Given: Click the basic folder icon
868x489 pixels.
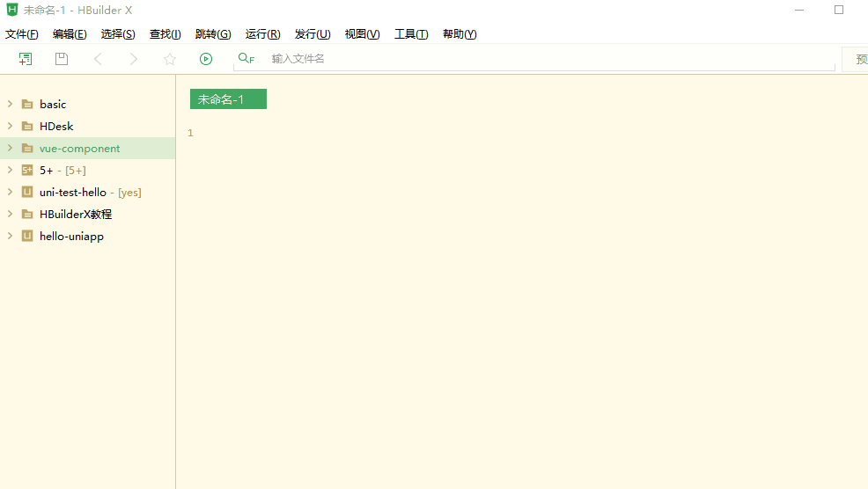Looking at the screenshot, I should pyautogui.click(x=27, y=104).
